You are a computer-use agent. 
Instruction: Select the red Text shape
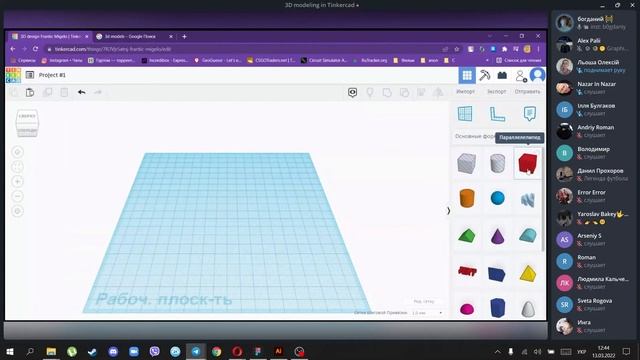tap(467, 271)
